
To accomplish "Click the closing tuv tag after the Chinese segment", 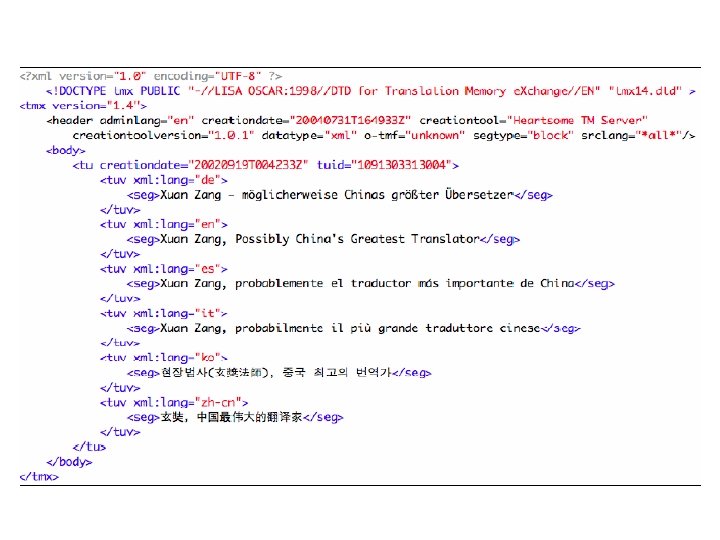I will [x=120, y=432].
